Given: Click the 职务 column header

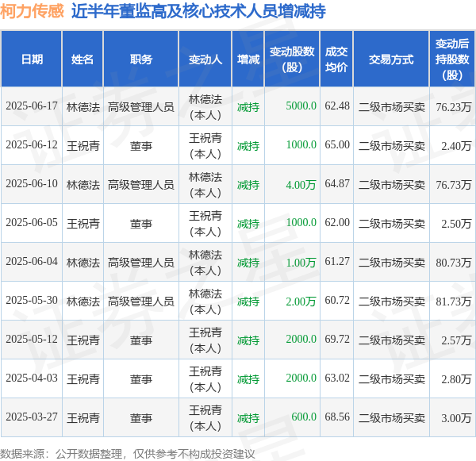Looking at the screenshot, I should pos(141,60).
